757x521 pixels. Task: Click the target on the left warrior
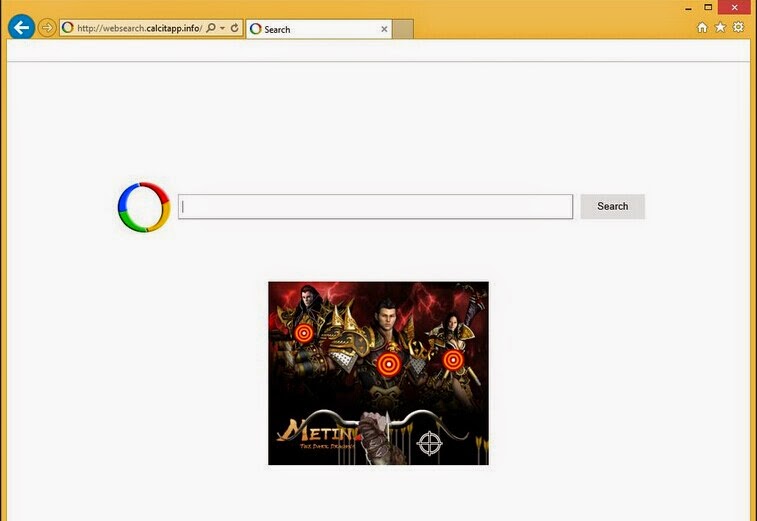(304, 333)
